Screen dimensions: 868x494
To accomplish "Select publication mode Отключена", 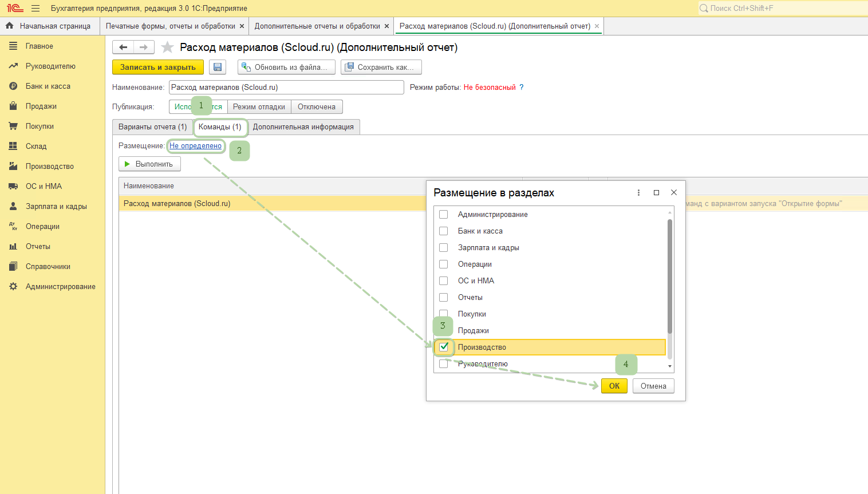I will [x=317, y=106].
